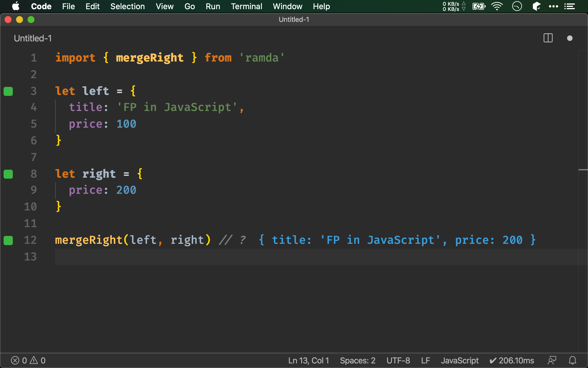Screen dimensions: 588x368
Task: Select the View menu item
Action: [x=164, y=6]
